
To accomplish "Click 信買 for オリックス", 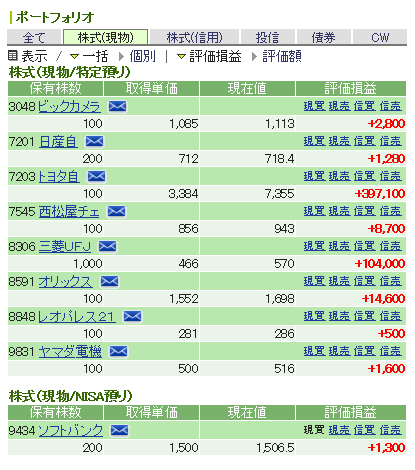I will coord(365,281).
